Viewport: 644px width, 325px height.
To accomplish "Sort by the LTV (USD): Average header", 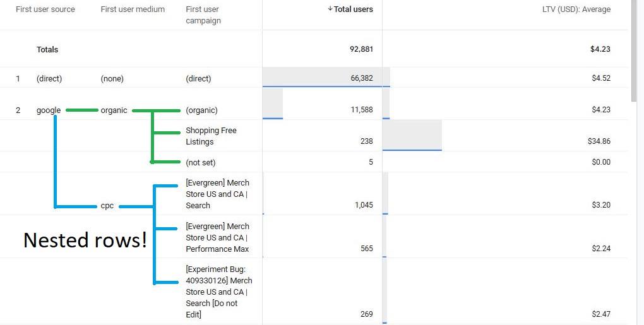I will click(x=576, y=9).
